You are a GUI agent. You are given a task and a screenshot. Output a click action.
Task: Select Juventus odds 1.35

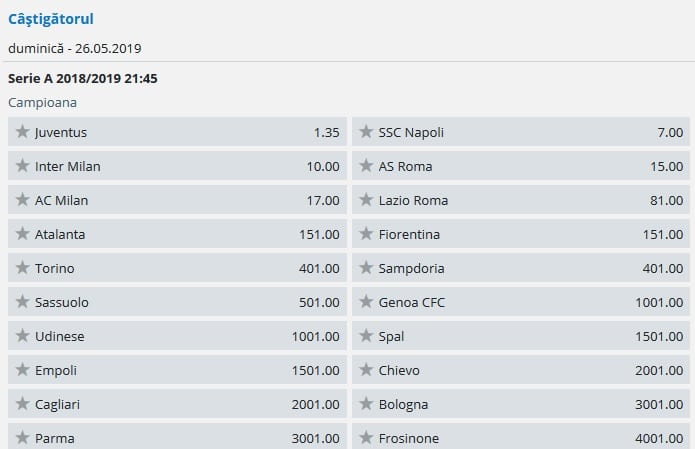pos(325,132)
